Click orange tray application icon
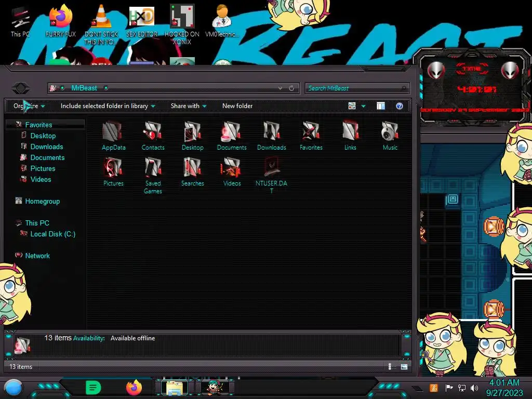 [434, 388]
